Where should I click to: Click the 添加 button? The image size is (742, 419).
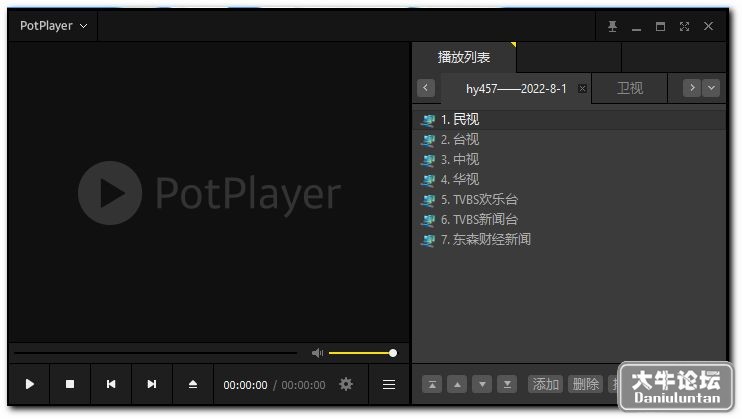click(x=545, y=384)
